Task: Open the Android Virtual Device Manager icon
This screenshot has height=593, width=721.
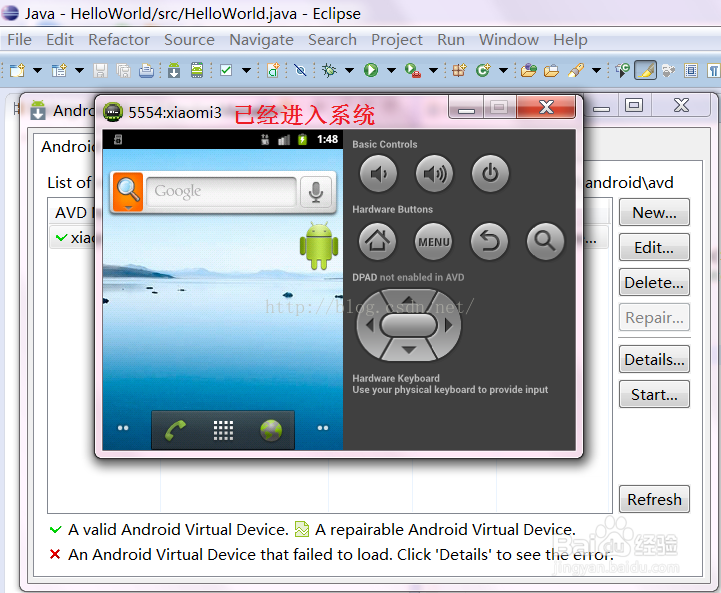Action: tap(197, 70)
